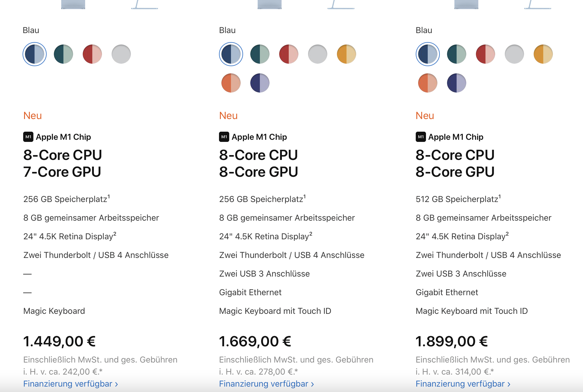Image resolution: width=583 pixels, height=392 pixels.
Task: Select yellow color on 1.669,00 € iMac
Action: click(x=347, y=54)
